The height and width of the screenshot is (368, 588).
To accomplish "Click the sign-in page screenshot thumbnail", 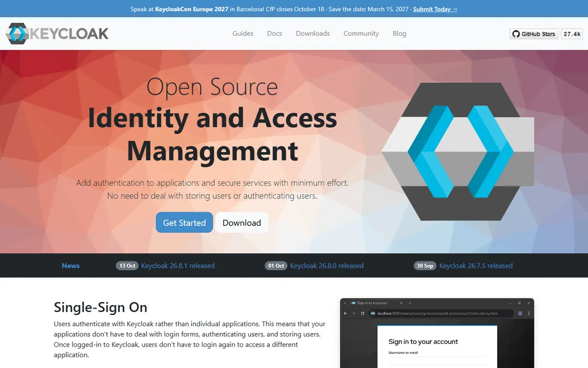I will click(437, 333).
